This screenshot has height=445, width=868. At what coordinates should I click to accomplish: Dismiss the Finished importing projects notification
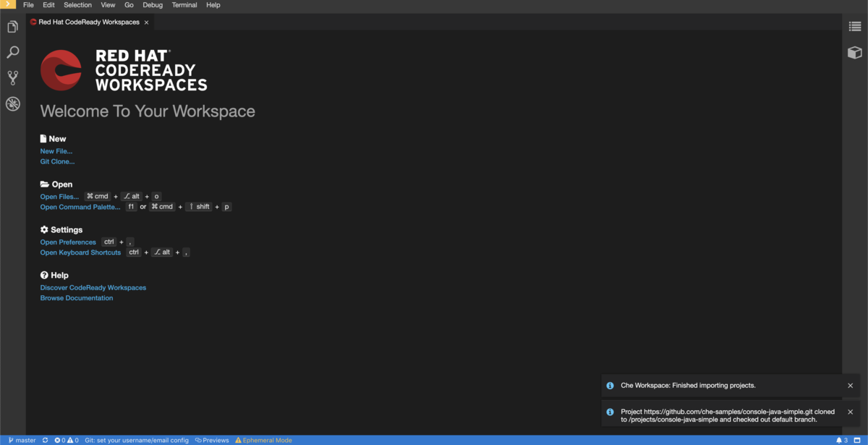point(851,386)
